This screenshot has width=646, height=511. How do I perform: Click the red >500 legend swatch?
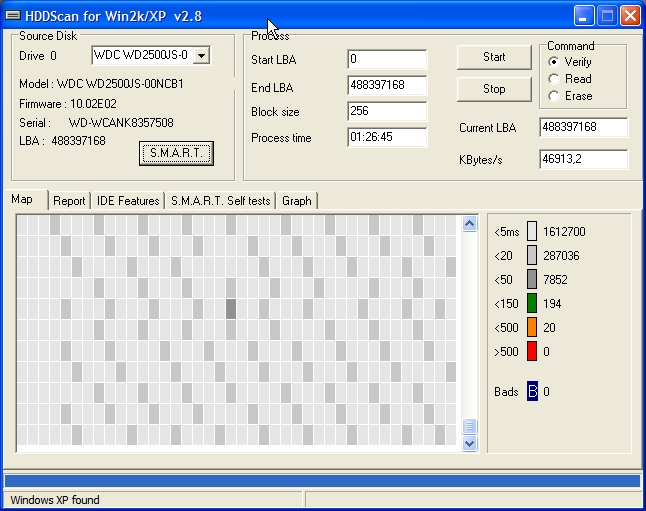532,351
